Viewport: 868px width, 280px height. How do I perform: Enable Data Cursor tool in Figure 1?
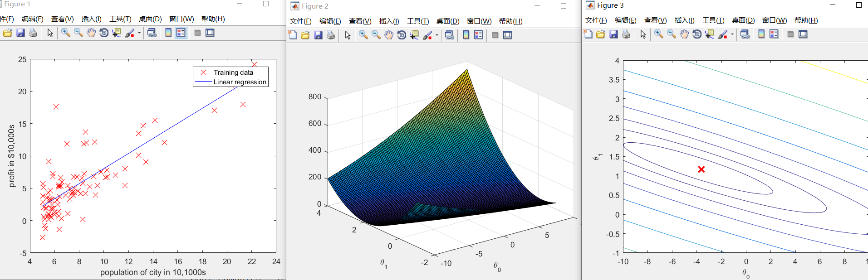click(x=117, y=33)
